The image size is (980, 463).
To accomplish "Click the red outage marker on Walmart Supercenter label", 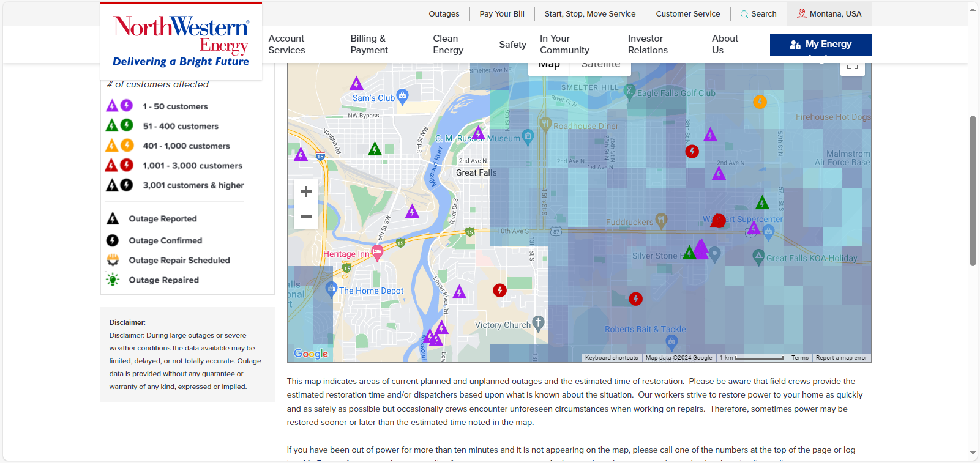I will tap(718, 220).
